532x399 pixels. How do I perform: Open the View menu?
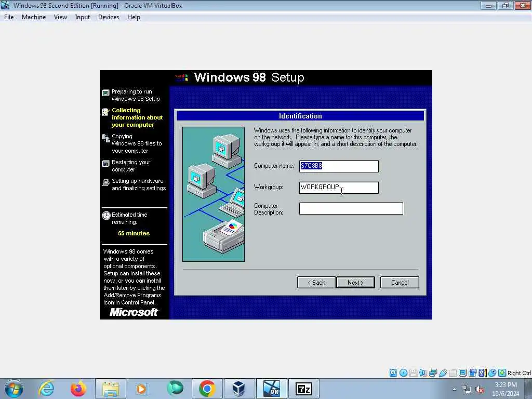(60, 17)
